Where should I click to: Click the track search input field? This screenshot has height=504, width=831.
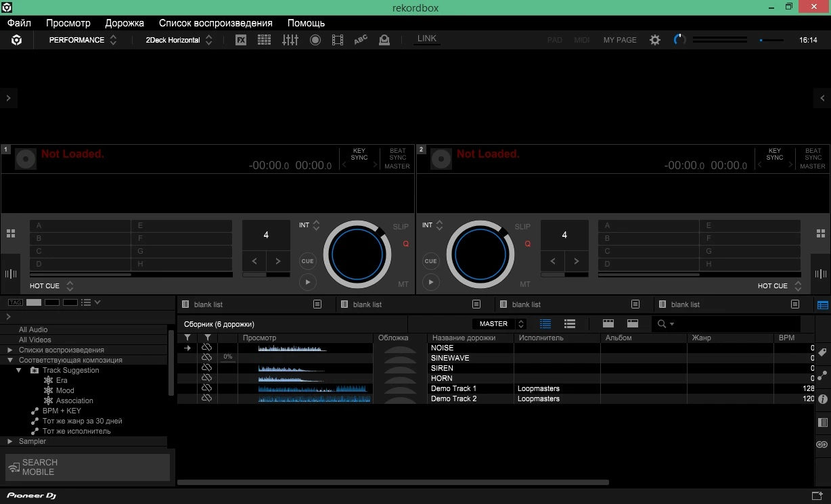726,324
